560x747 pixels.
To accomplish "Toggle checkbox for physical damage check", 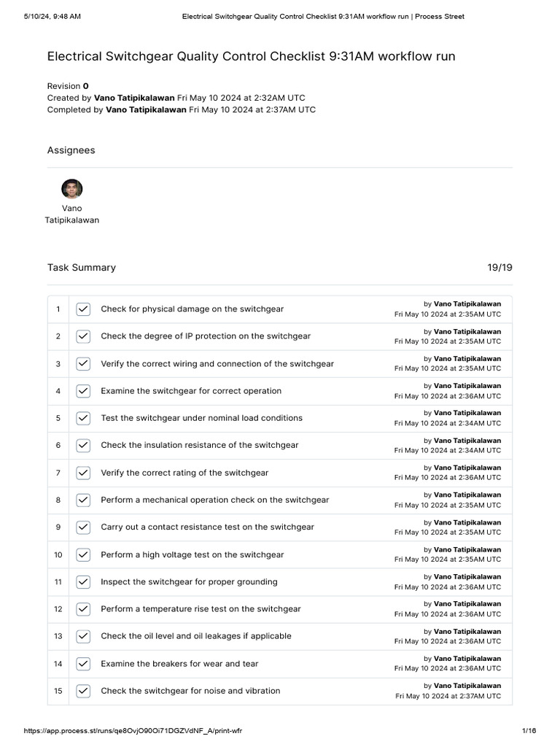I will tap(83, 309).
